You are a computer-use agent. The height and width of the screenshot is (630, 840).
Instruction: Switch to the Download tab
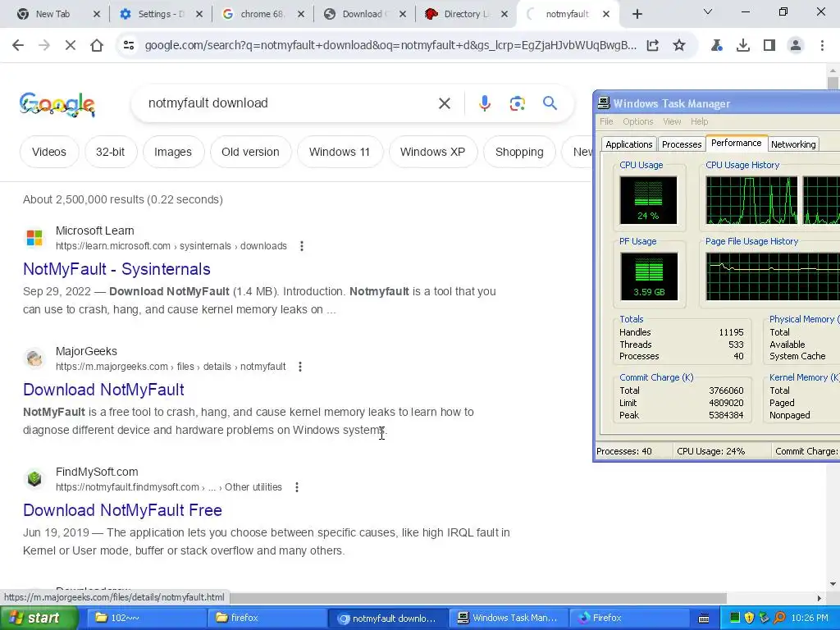pyautogui.click(x=358, y=15)
